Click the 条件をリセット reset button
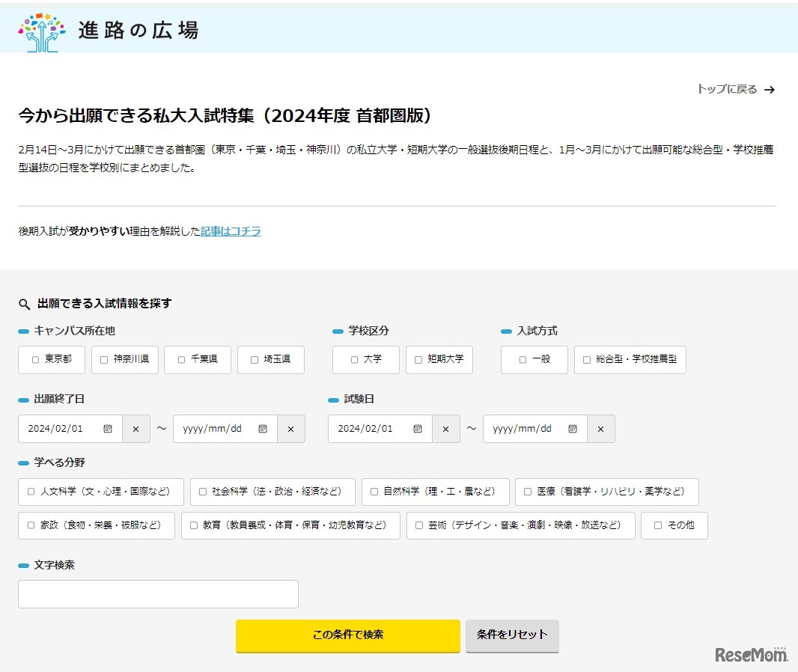Screen dimensions: 798x672 coord(512,635)
